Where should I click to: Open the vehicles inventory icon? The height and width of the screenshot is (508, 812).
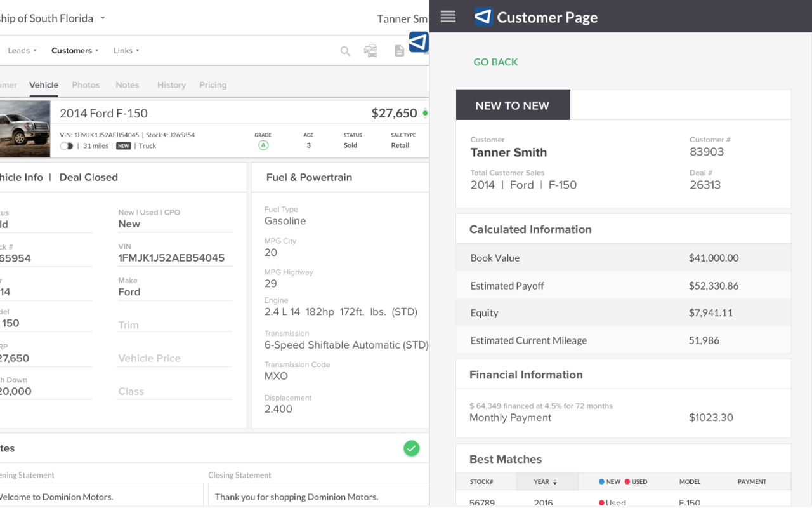(370, 51)
